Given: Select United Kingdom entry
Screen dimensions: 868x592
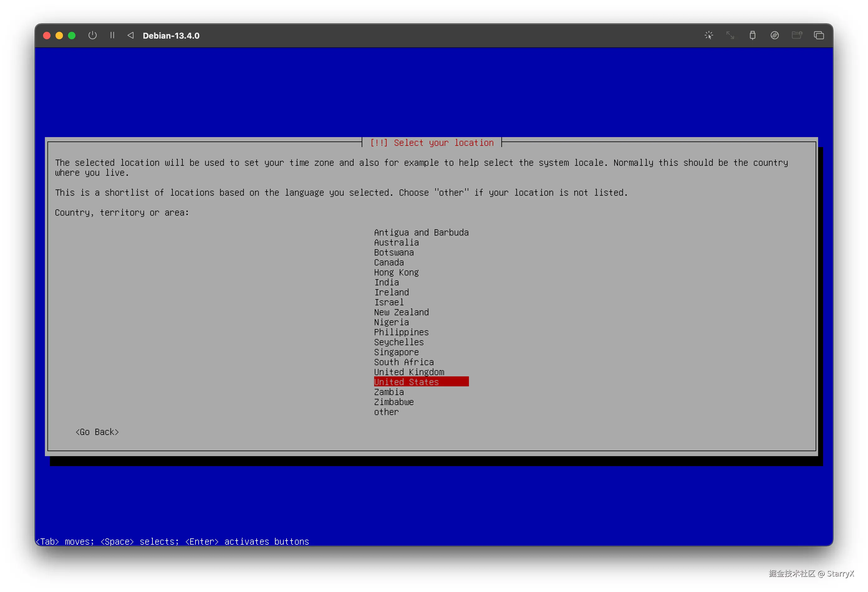Looking at the screenshot, I should pyautogui.click(x=409, y=372).
